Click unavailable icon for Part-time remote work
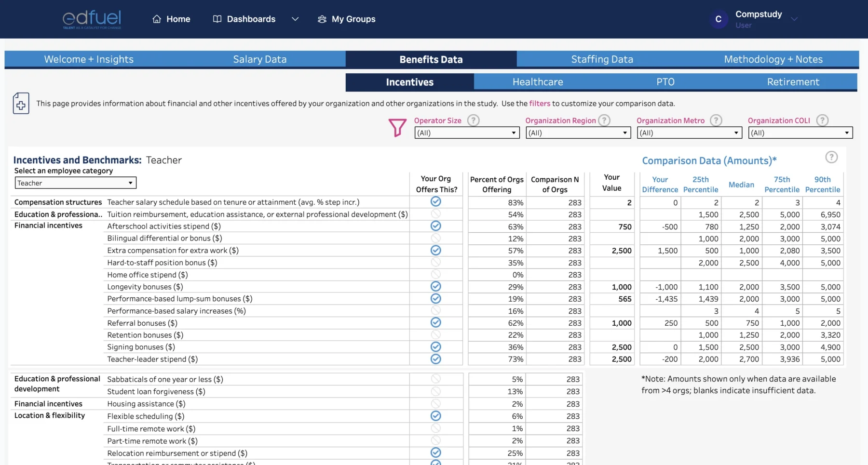Viewport: 868px width, 465px height. tap(435, 440)
